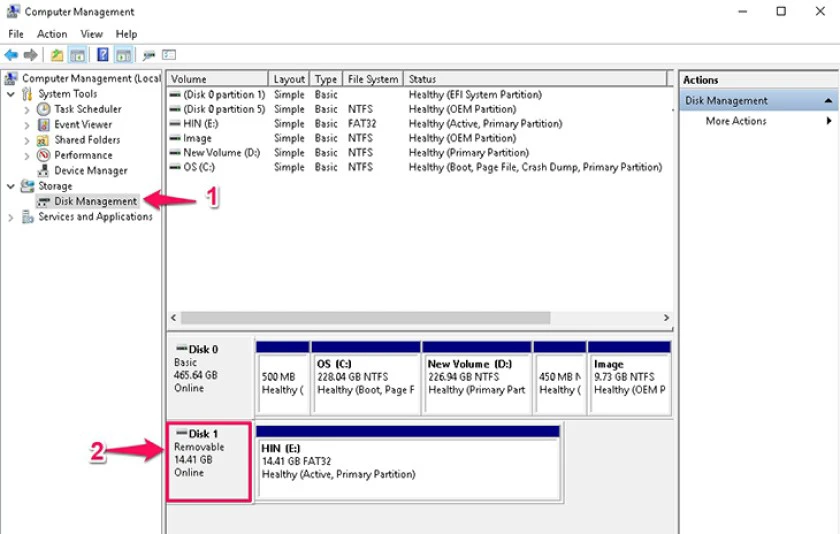Open the View menu

point(92,34)
